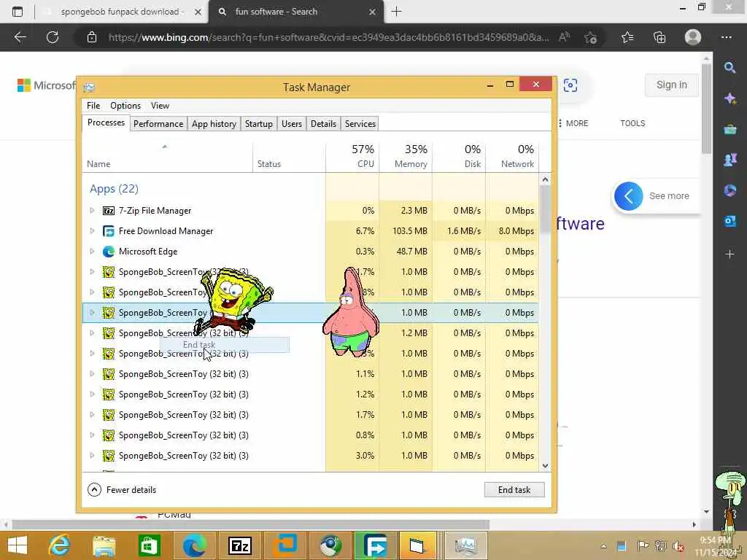The height and width of the screenshot is (560, 747).
Task: Expand the SpongeBob_ScreenToy row showing 0.8% CPU
Action: click(x=92, y=435)
